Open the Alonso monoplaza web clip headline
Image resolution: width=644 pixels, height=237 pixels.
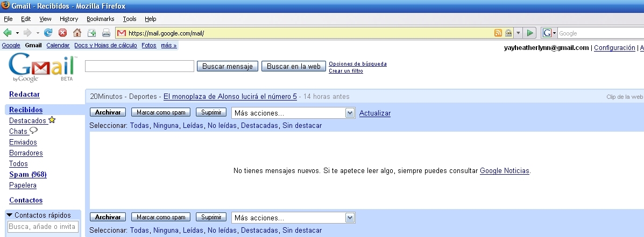click(x=230, y=97)
